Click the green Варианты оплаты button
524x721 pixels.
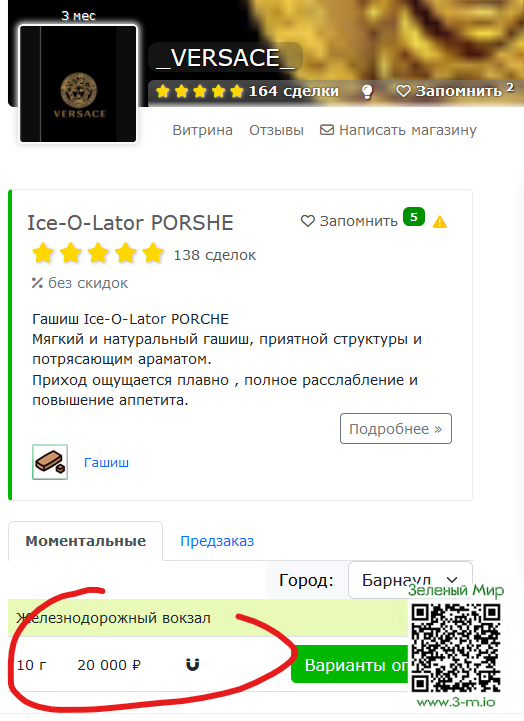point(350,664)
